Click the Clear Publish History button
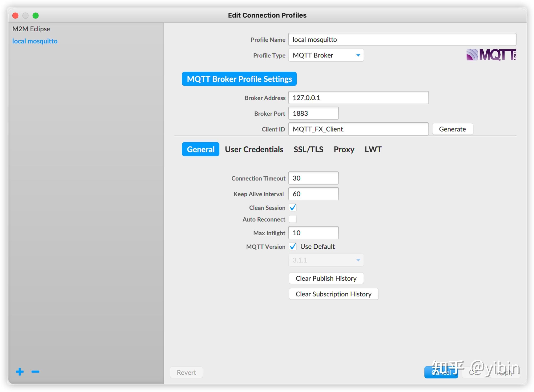 (x=326, y=278)
